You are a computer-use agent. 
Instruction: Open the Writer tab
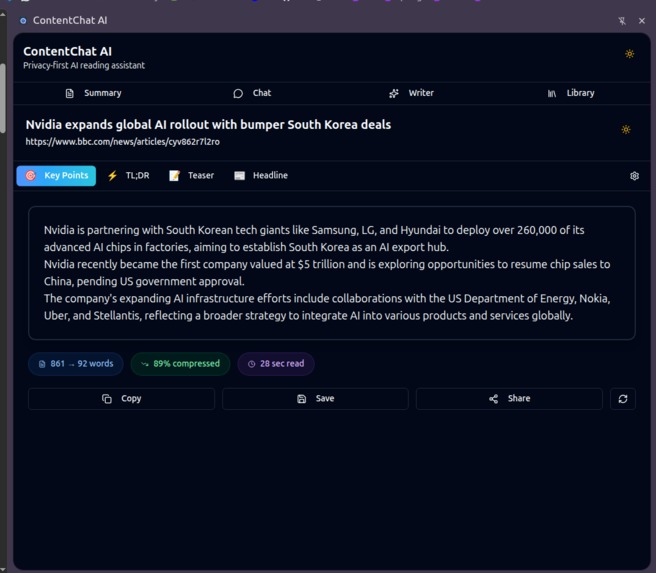pos(411,93)
